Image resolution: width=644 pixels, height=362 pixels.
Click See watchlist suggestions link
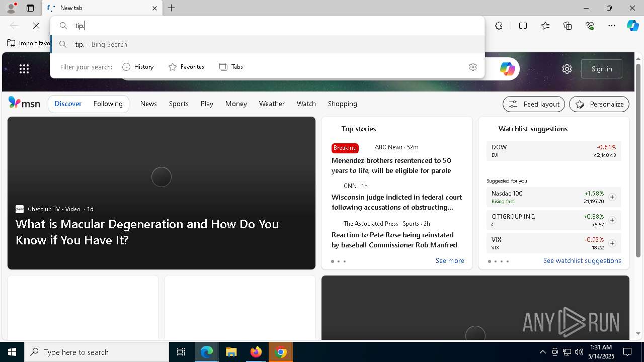pyautogui.click(x=582, y=260)
